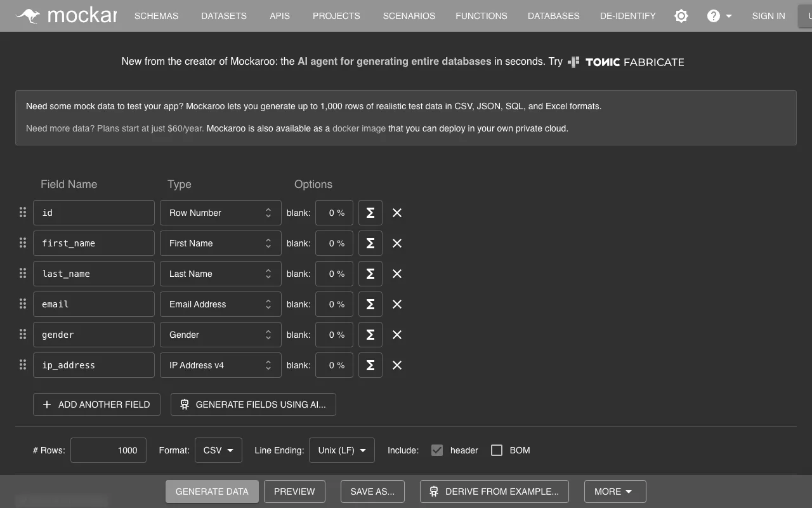This screenshot has width=812, height=508.
Task: Click the ip_address field name input
Action: point(94,365)
